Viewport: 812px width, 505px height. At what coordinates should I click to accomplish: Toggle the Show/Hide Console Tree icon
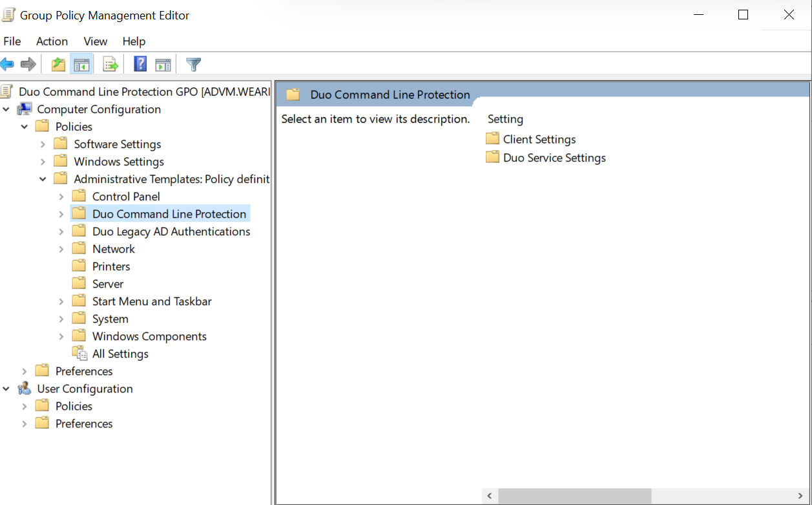(x=81, y=63)
